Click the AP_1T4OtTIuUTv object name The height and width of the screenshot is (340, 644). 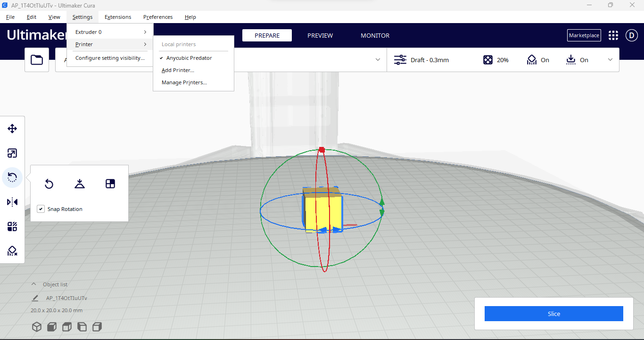pos(66,298)
